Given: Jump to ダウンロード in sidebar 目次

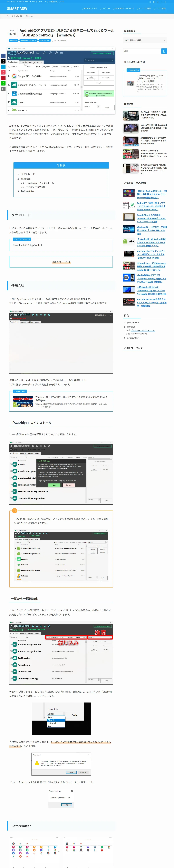Looking at the screenshot, I should pyautogui.click(x=133, y=322).
